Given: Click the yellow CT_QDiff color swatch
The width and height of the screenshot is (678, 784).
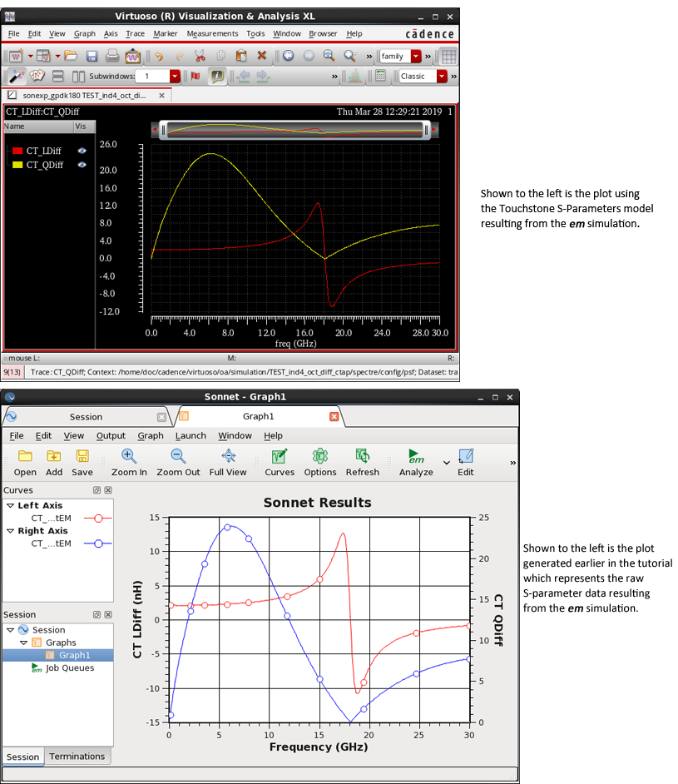Looking at the screenshot, I should (x=17, y=165).
